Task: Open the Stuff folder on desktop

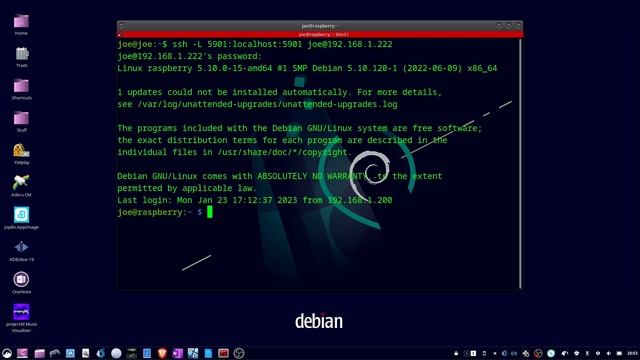Action: click(x=21, y=118)
